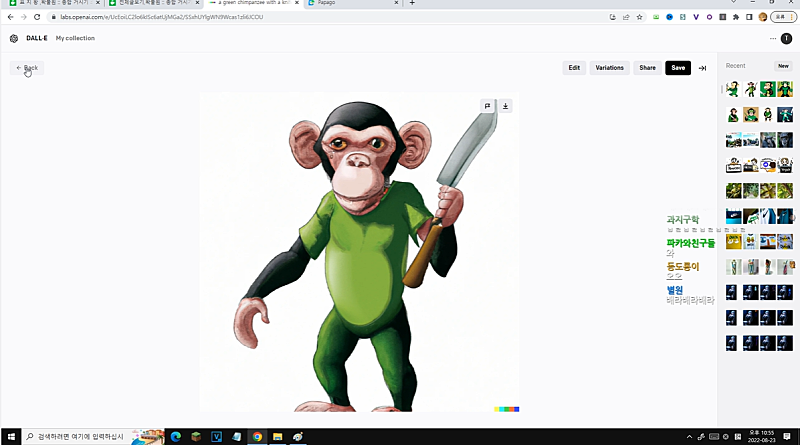Viewport: 800px width, 445px height.
Task: Generate Variations of the image
Action: pos(609,68)
